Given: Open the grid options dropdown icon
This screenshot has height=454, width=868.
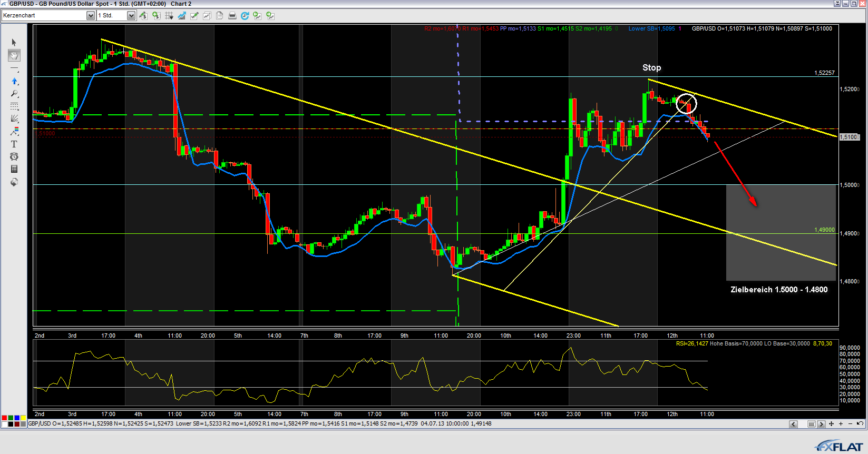Looking at the screenshot, I should point(169,16).
